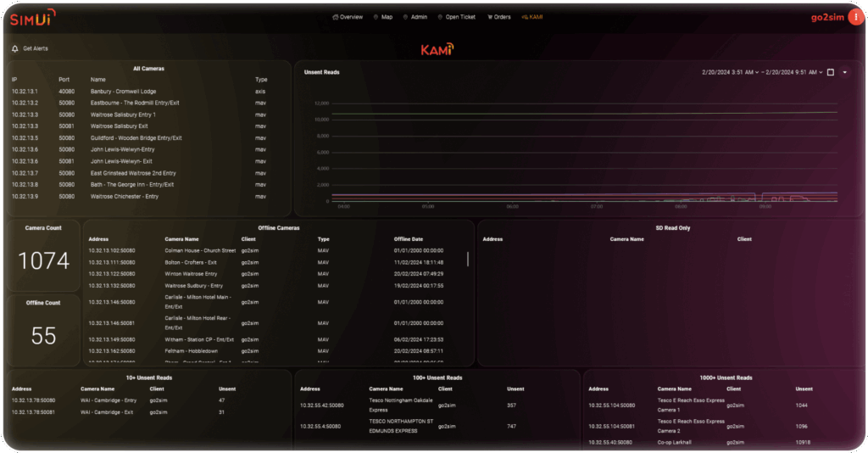
Task: Click the Type column header in All Cameras
Action: (261, 80)
